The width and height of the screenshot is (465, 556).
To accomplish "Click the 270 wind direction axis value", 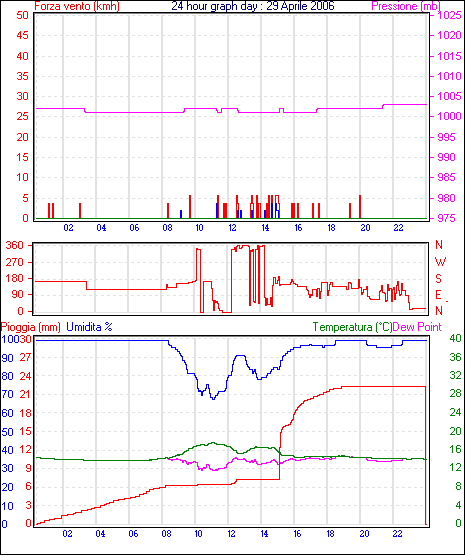I will pyautogui.click(x=15, y=262).
